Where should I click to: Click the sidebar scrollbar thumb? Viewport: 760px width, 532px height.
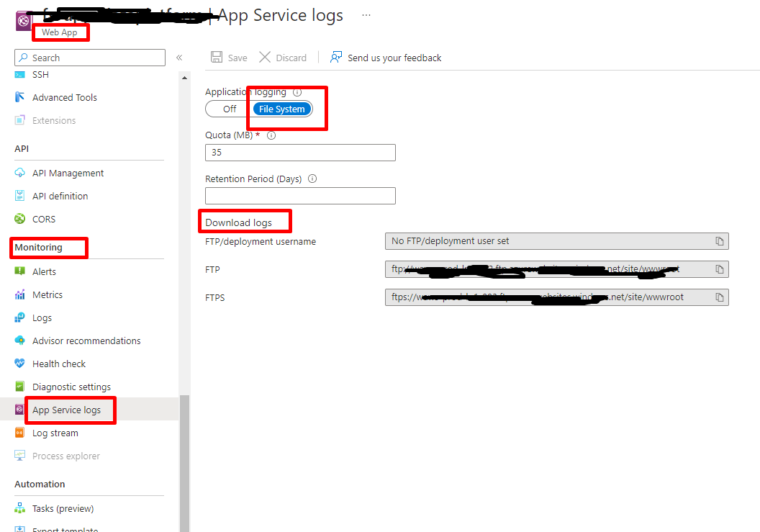(x=184, y=463)
